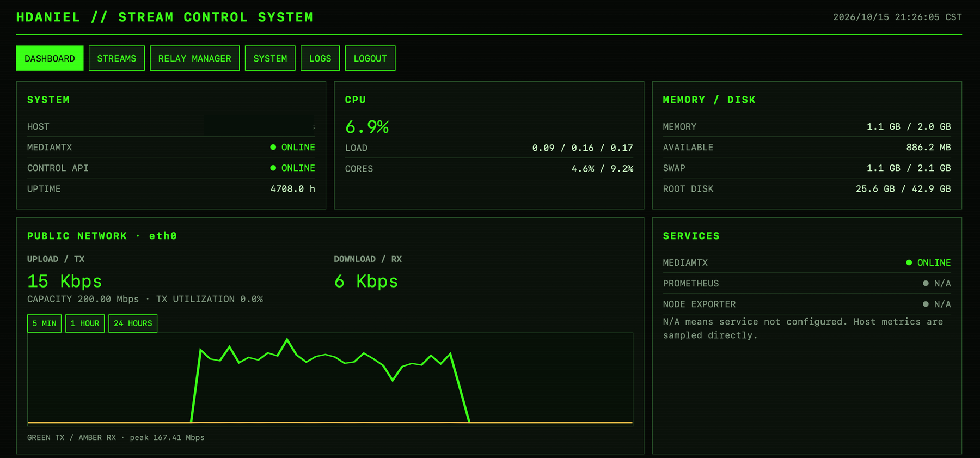Screen dimensions: 980x458
Task: Click the PROMETHEUS service label
Action: pos(691,283)
